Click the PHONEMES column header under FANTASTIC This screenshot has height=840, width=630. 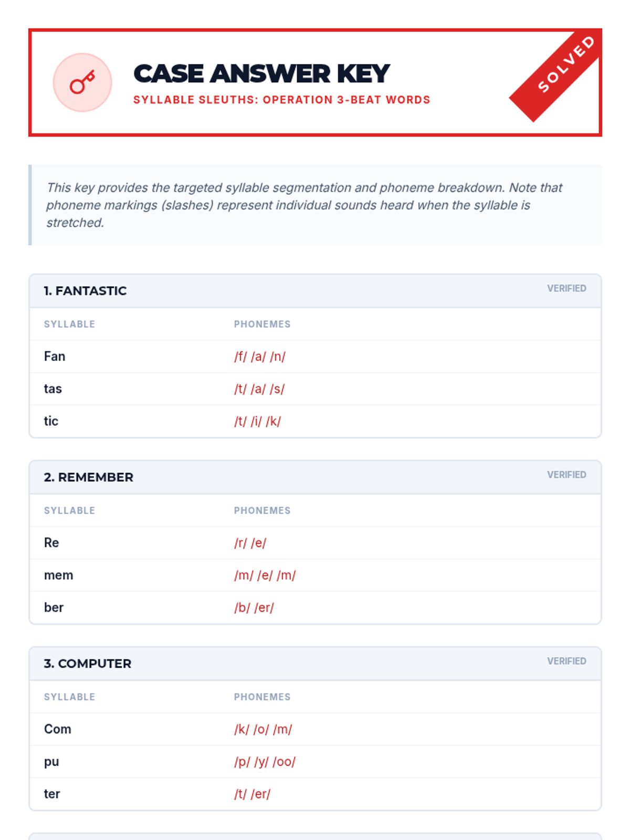(262, 324)
